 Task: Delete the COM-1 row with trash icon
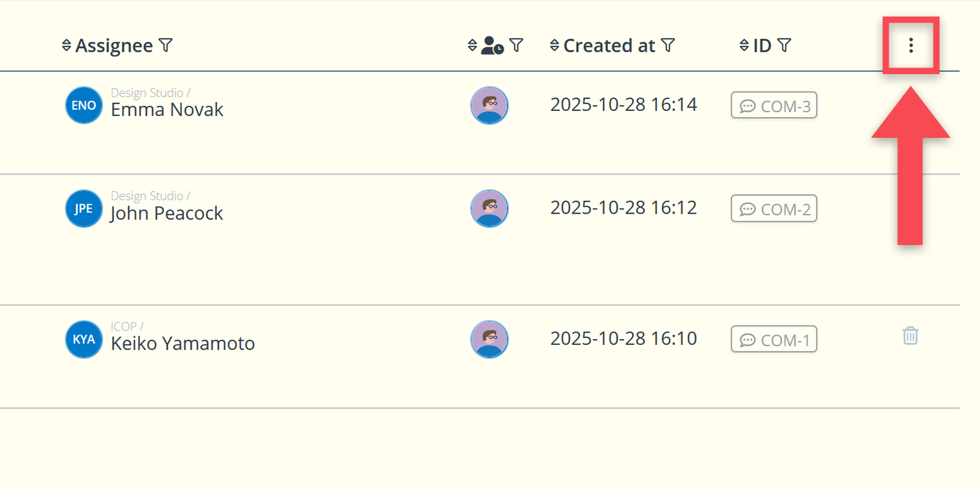[910, 336]
